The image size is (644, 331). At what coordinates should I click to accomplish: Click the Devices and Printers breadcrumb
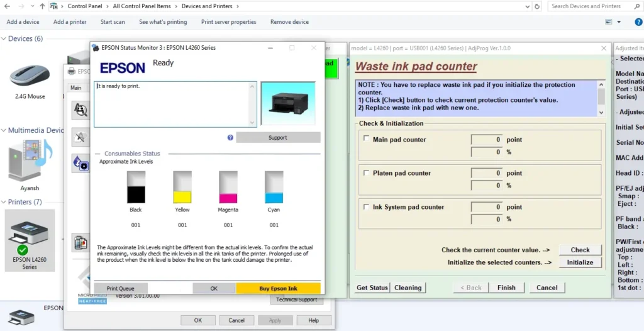point(207,6)
